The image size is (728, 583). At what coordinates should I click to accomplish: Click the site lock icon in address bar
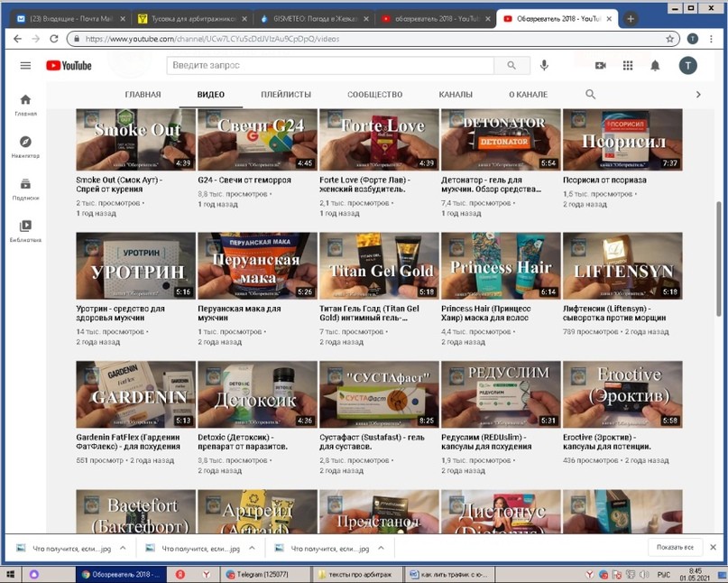(x=77, y=39)
